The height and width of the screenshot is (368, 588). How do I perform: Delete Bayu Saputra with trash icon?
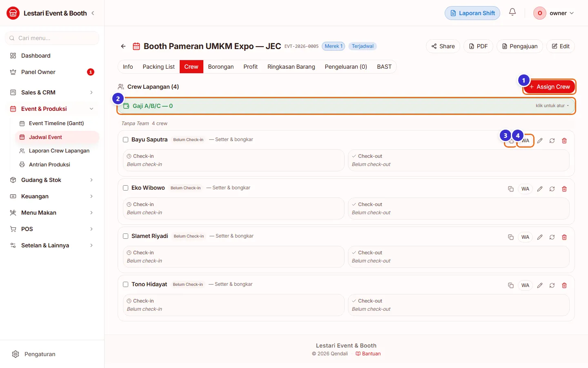click(564, 141)
